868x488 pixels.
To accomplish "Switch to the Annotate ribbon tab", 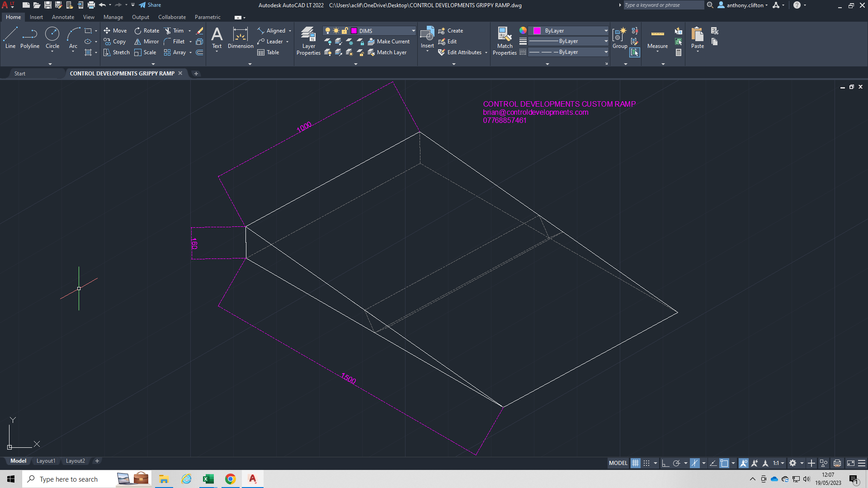I will click(63, 17).
